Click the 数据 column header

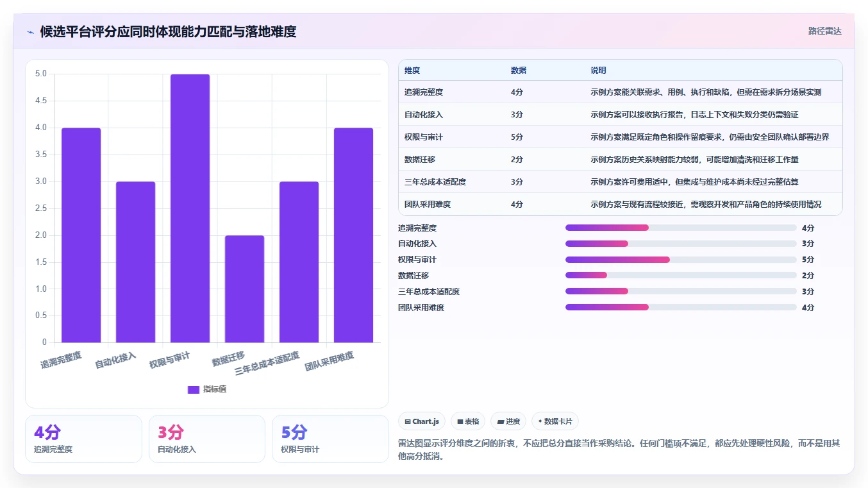coord(519,71)
